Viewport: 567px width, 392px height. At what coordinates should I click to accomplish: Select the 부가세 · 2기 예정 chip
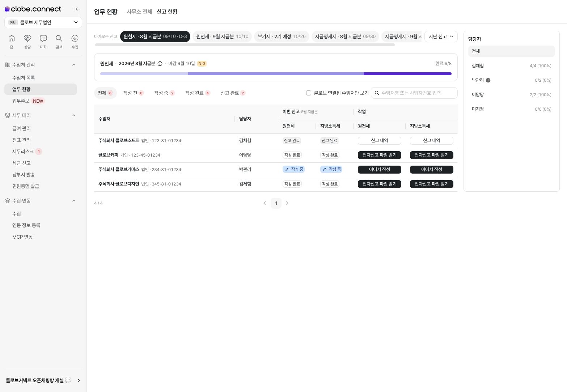click(282, 37)
